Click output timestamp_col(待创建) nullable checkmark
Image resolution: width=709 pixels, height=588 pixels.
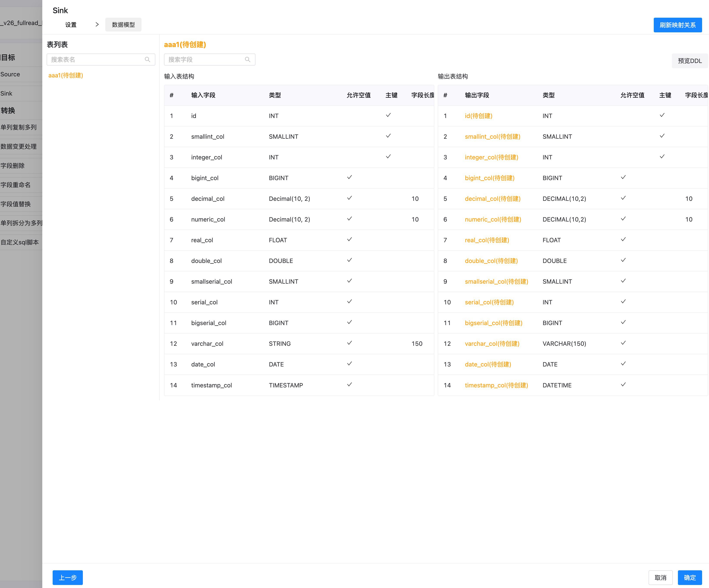623,384
